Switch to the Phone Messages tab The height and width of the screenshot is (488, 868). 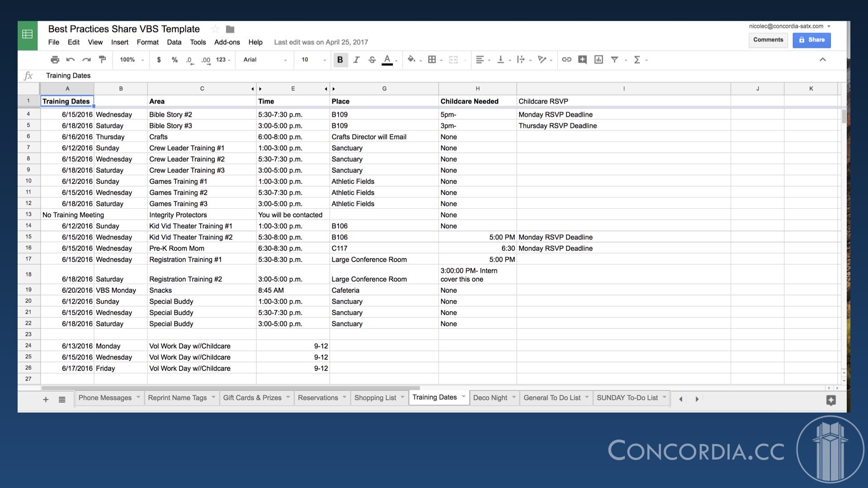point(105,398)
